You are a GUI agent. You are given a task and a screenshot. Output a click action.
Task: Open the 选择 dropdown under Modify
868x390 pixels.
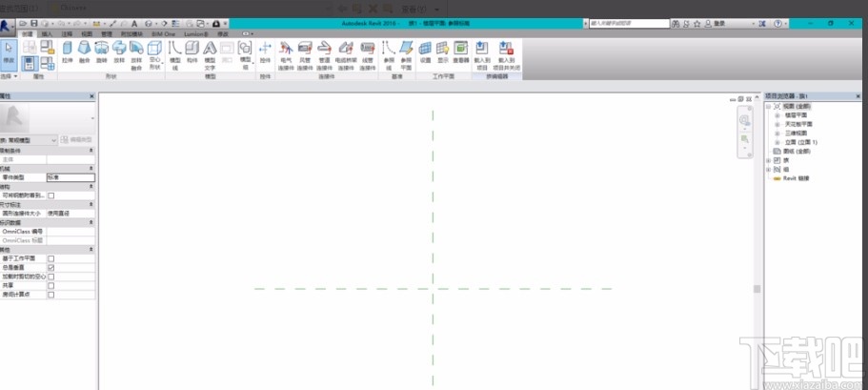coord(9,76)
